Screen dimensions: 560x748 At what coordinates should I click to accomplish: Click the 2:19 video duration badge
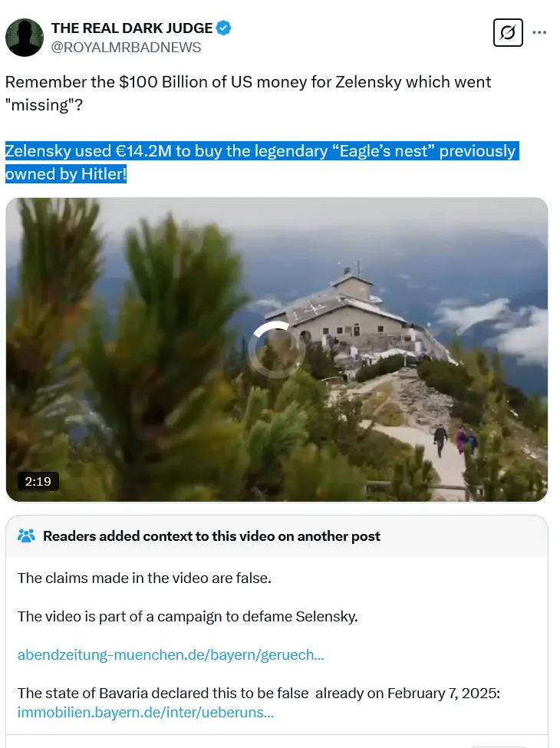(38, 481)
